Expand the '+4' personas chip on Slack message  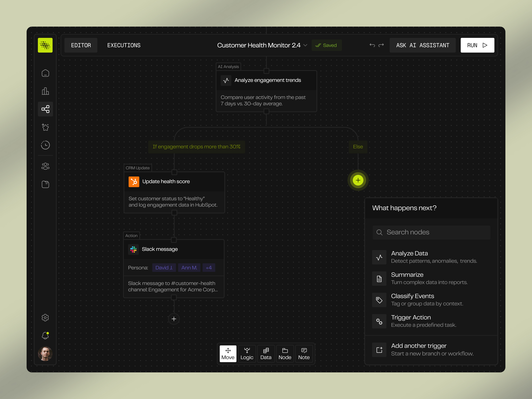(208, 267)
